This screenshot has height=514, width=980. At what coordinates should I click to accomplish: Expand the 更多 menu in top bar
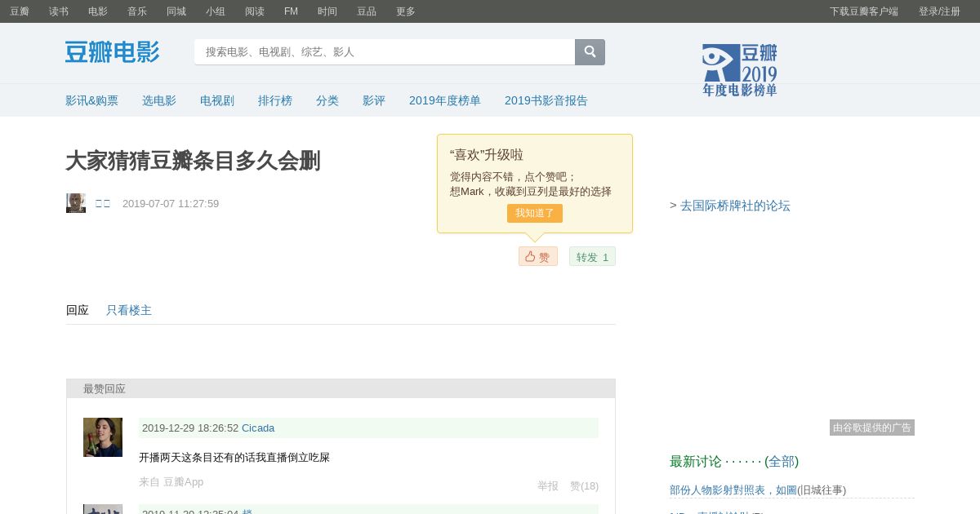[x=406, y=11]
